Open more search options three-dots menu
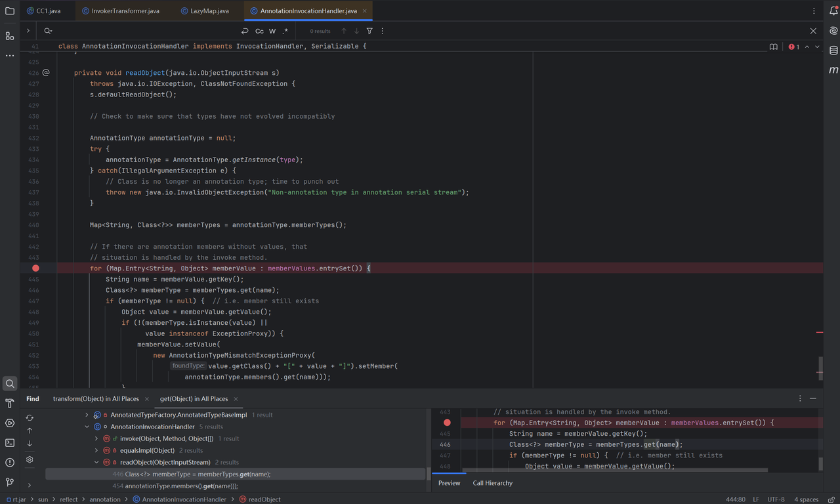 [383, 31]
